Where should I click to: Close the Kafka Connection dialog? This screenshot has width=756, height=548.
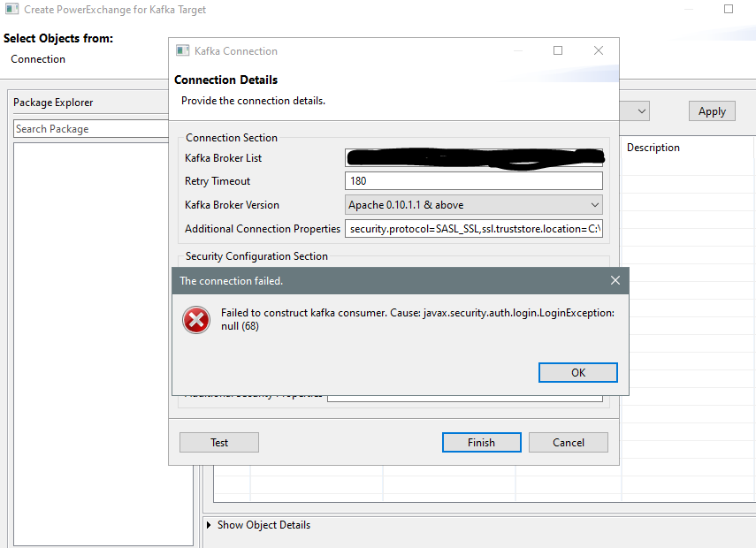pos(599,50)
